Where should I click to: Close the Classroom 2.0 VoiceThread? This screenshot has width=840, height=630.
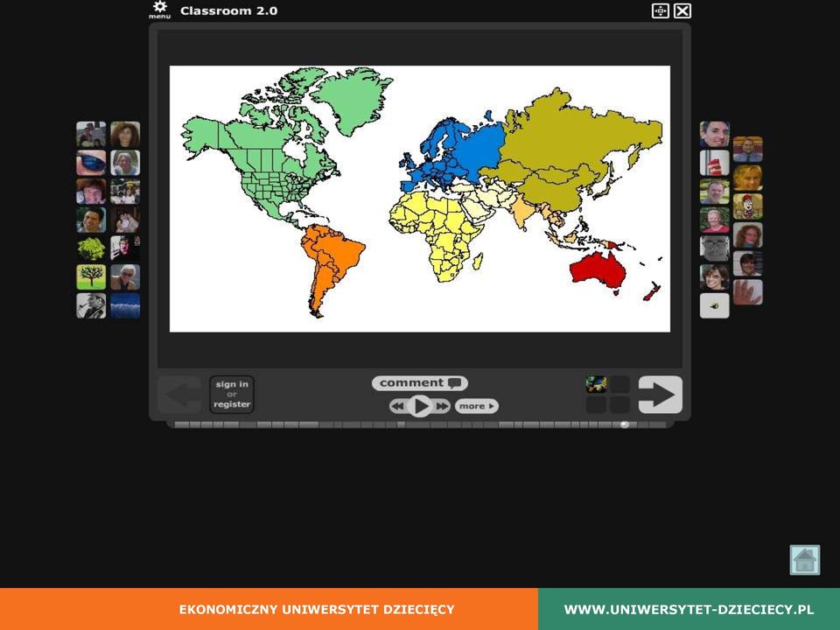(x=682, y=10)
